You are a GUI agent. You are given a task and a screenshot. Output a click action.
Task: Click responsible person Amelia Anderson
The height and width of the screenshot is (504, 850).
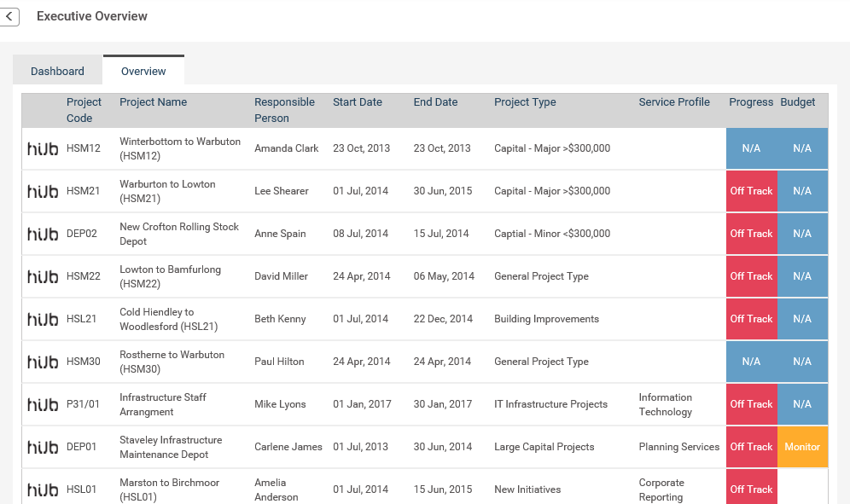[277, 490]
